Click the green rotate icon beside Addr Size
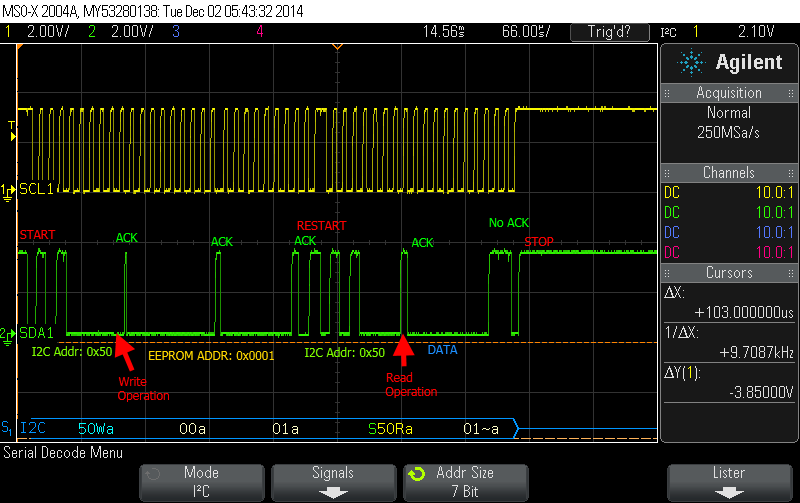 pos(416,474)
